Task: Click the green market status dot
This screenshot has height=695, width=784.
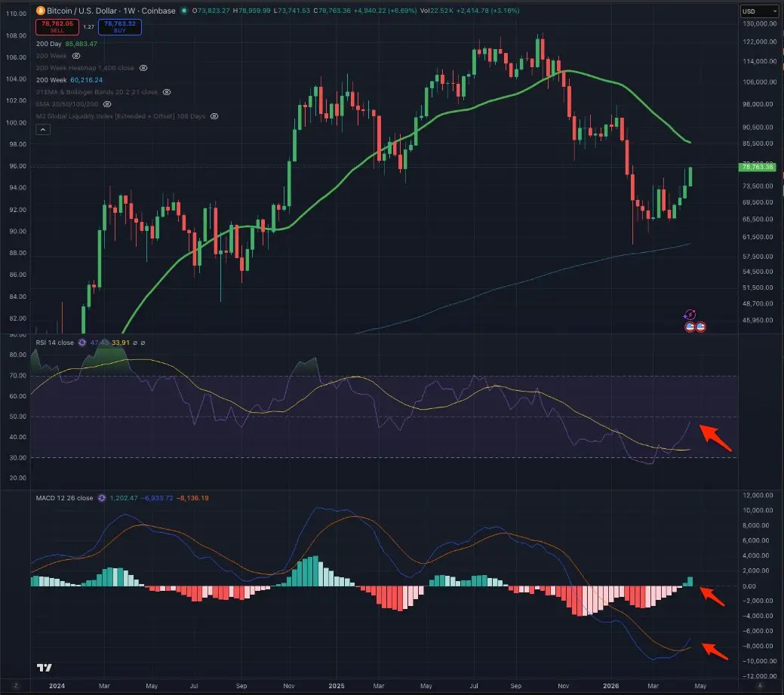Action: click(x=183, y=11)
